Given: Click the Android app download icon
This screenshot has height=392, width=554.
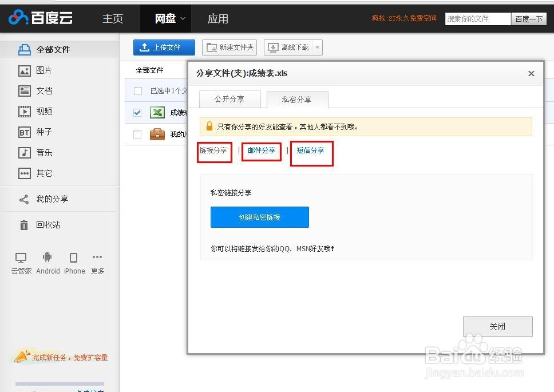Looking at the screenshot, I should coord(48,257).
